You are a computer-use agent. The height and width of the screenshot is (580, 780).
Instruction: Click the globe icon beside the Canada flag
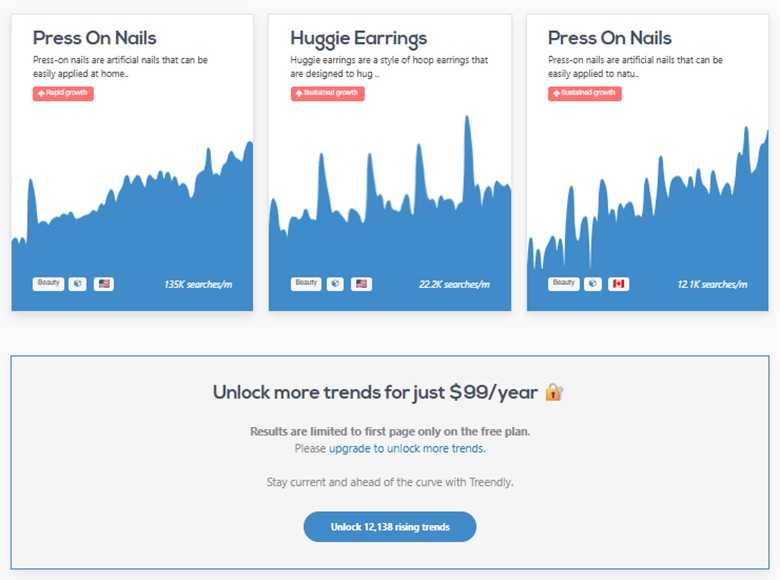[593, 284]
